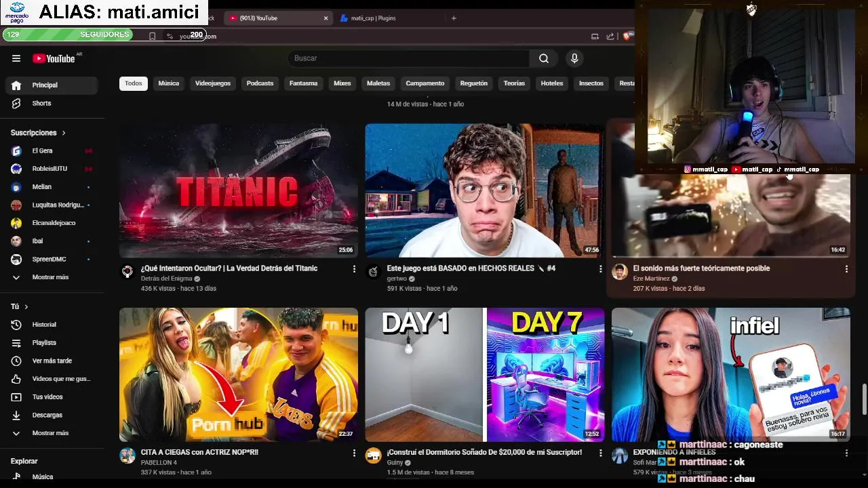Select the Mixes filter chip
Image resolution: width=868 pixels, height=488 pixels.
point(342,83)
